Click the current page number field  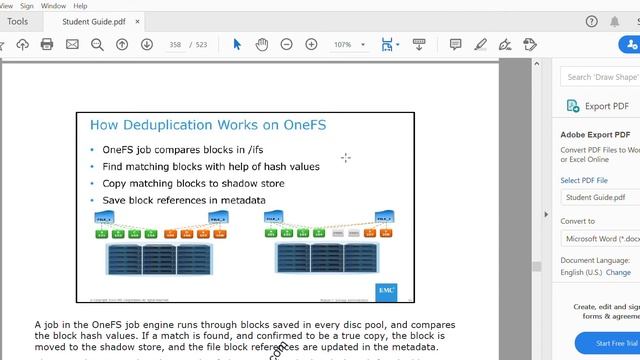[175, 44]
